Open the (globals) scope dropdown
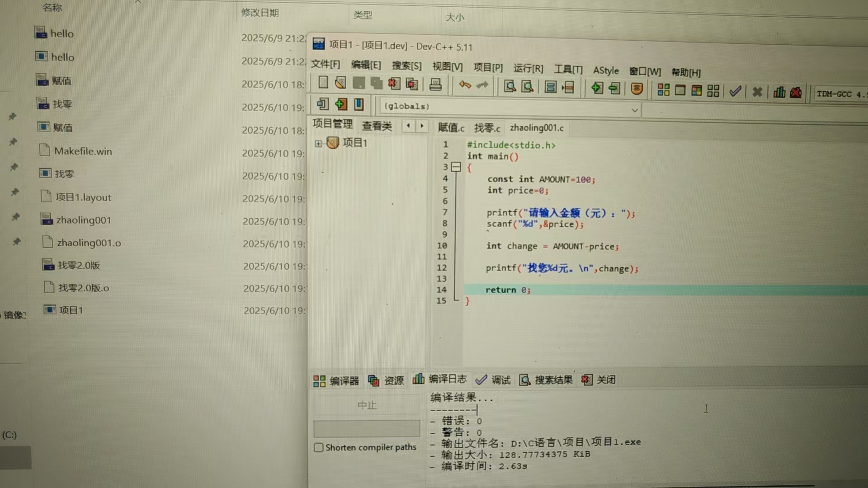 tap(634, 110)
